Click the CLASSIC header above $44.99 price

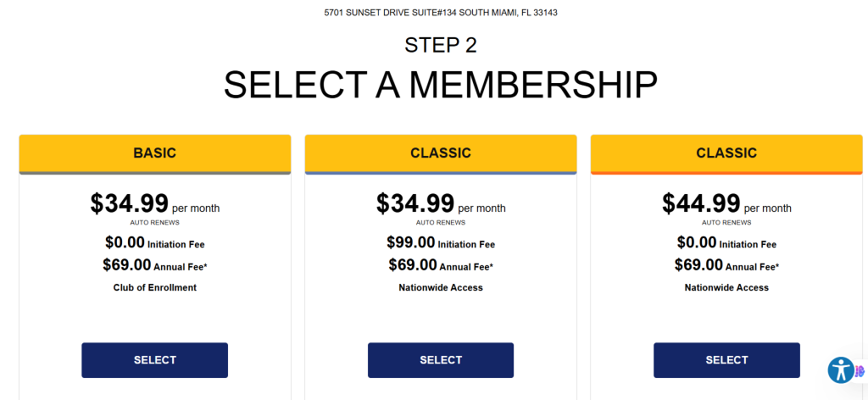tap(726, 153)
